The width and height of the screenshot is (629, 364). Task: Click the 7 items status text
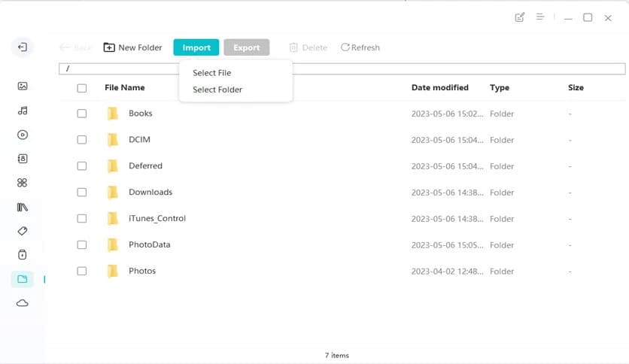coord(337,355)
